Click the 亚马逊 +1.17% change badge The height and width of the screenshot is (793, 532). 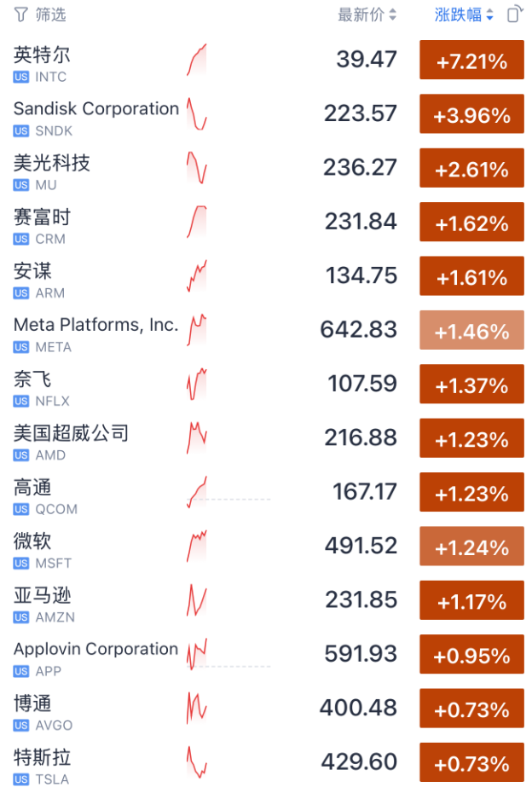[471, 601]
